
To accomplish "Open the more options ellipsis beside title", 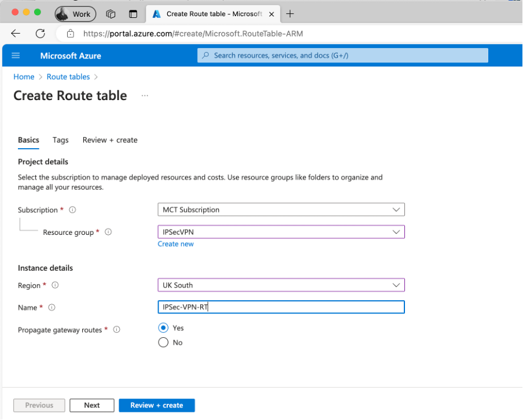I will (x=145, y=95).
